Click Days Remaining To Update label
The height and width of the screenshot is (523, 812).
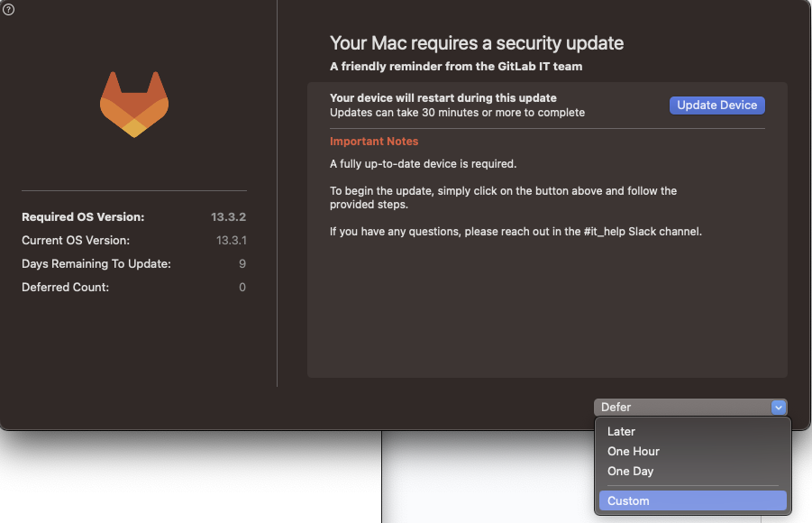[96, 264]
